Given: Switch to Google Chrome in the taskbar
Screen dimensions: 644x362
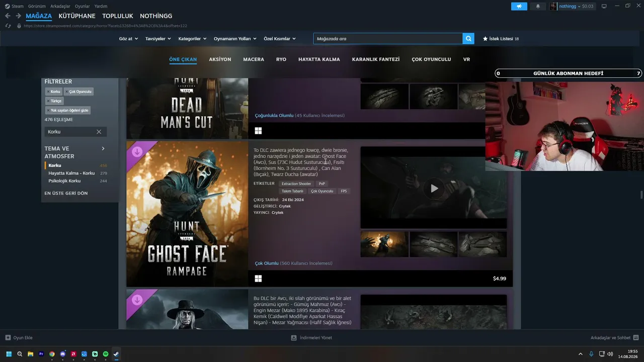Looking at the screenshot, I should (52, 354).
